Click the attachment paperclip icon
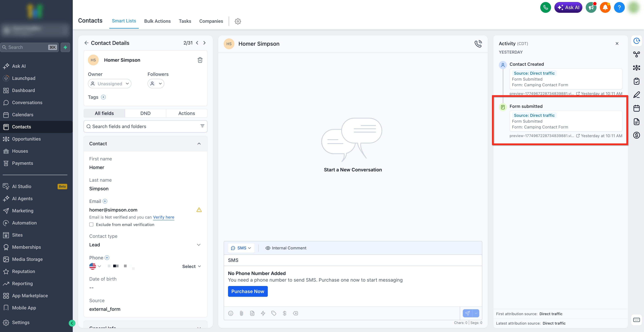The height and width of the screenshot is (332, 644). click(241, 313)
